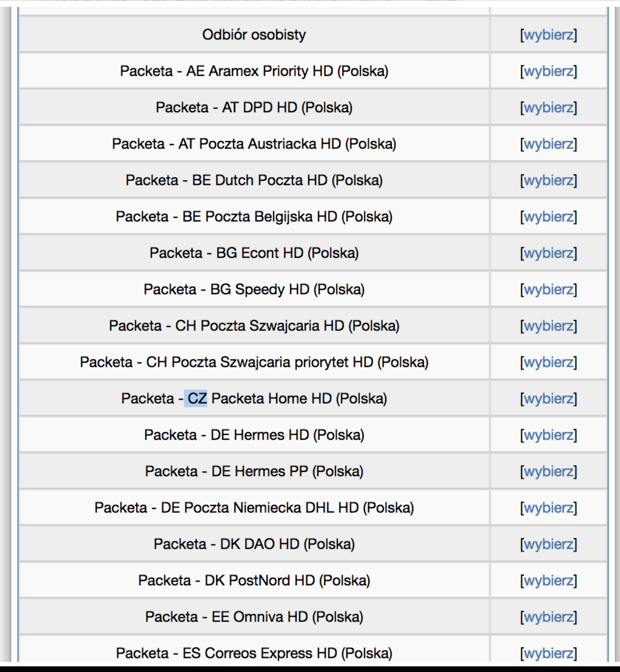Select wybierz for BE Poczta Belgijska HD

point(549,217)
